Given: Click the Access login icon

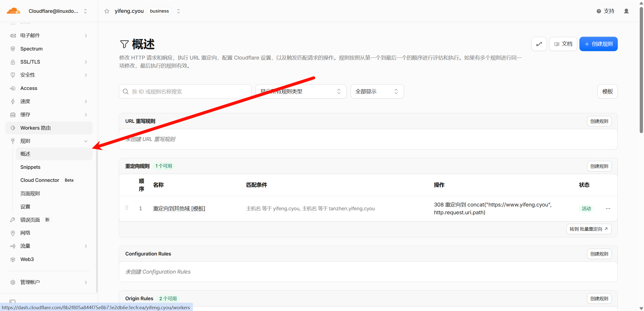Looking at the screenshot, I should click(13, 88).
